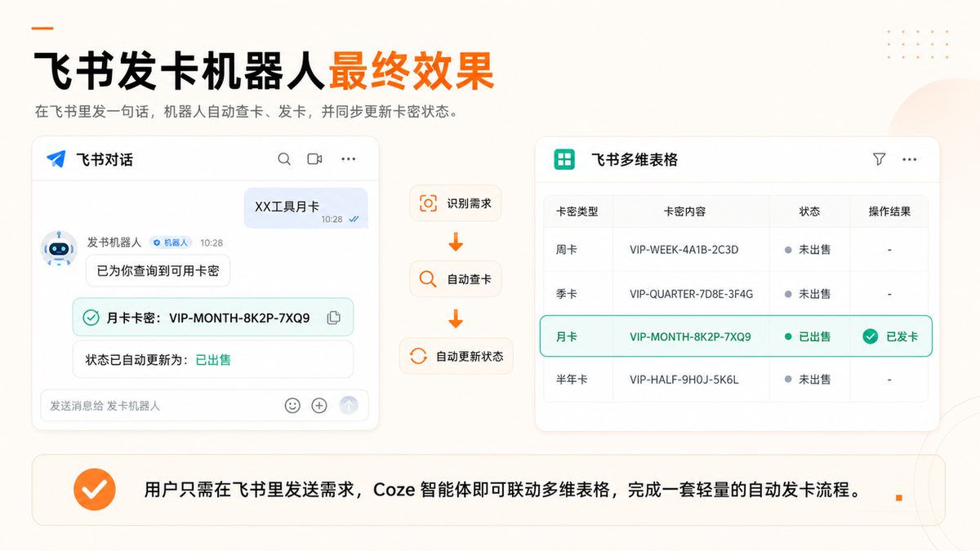
Task: Click the 发卡机器人 avatar
Action: click(59, 248)
